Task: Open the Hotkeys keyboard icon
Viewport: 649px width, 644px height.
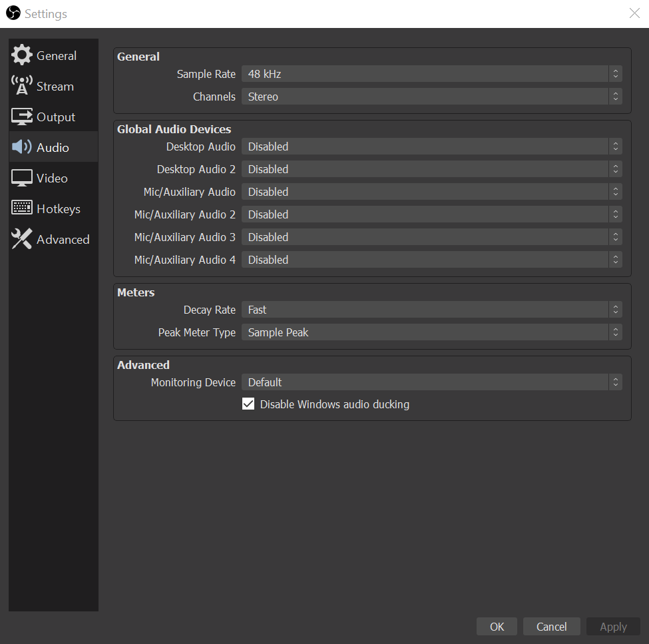Action: 22,208
